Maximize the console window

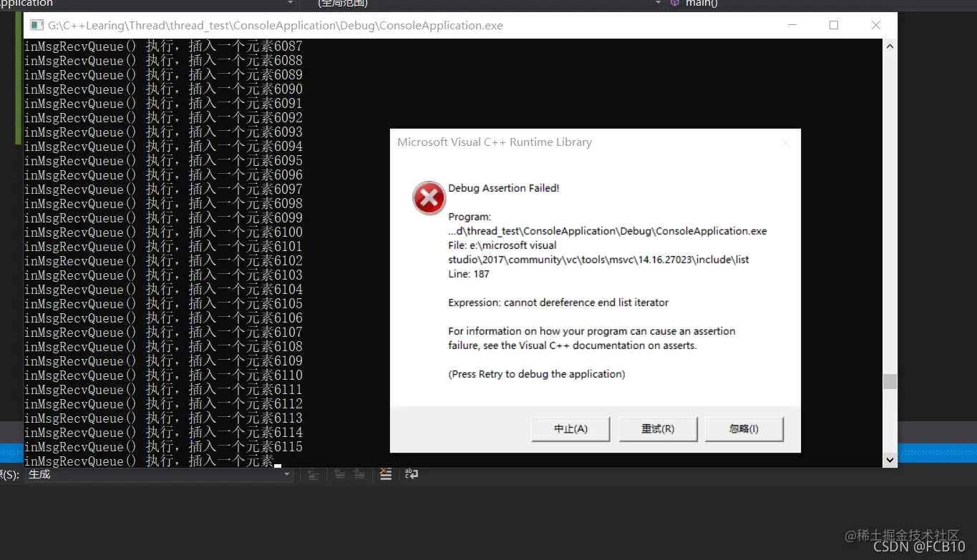pos(834,26)
